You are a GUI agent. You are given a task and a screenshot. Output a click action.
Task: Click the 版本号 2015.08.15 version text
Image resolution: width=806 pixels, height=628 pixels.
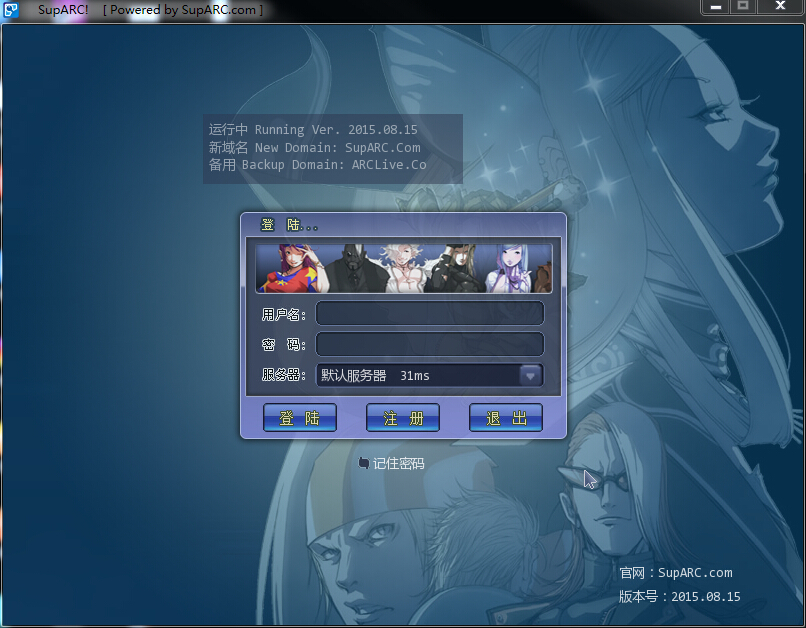[680, 596]
